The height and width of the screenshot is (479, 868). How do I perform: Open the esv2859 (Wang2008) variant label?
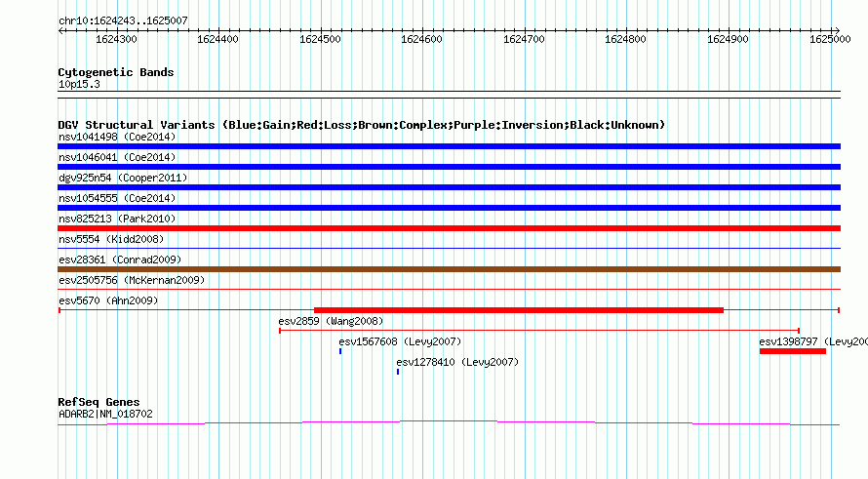coord(331,321)
